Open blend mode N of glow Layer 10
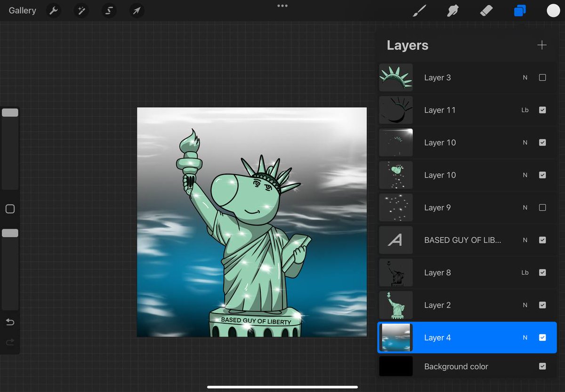Viewport: 565px width, 392px height. coord(525,143)
